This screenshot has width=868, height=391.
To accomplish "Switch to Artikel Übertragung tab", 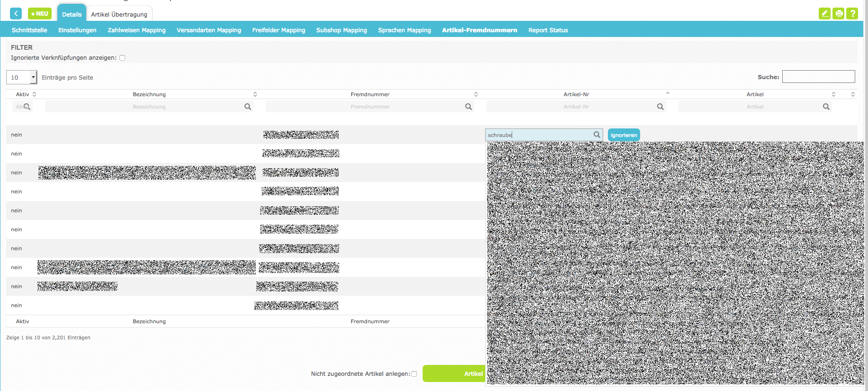I will pos(119,14).
